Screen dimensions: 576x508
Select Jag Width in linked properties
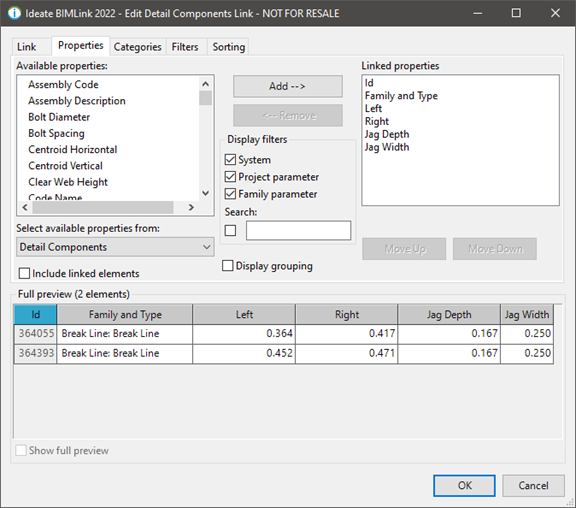point(387,147)
